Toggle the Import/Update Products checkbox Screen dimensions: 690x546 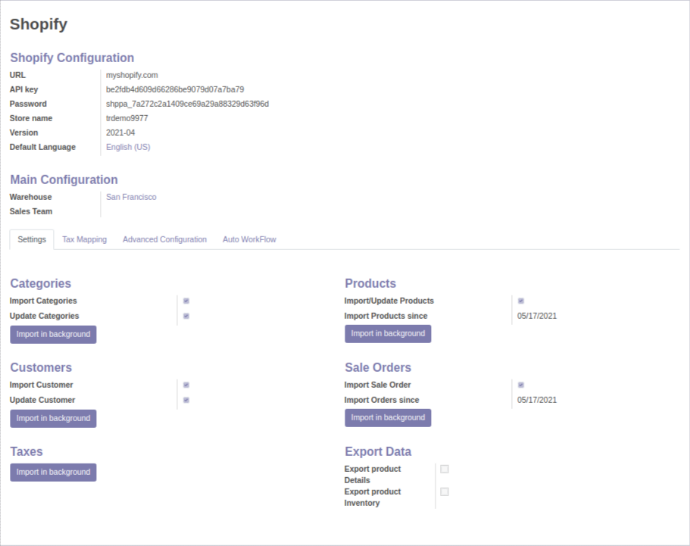click(x=521, y=301)
